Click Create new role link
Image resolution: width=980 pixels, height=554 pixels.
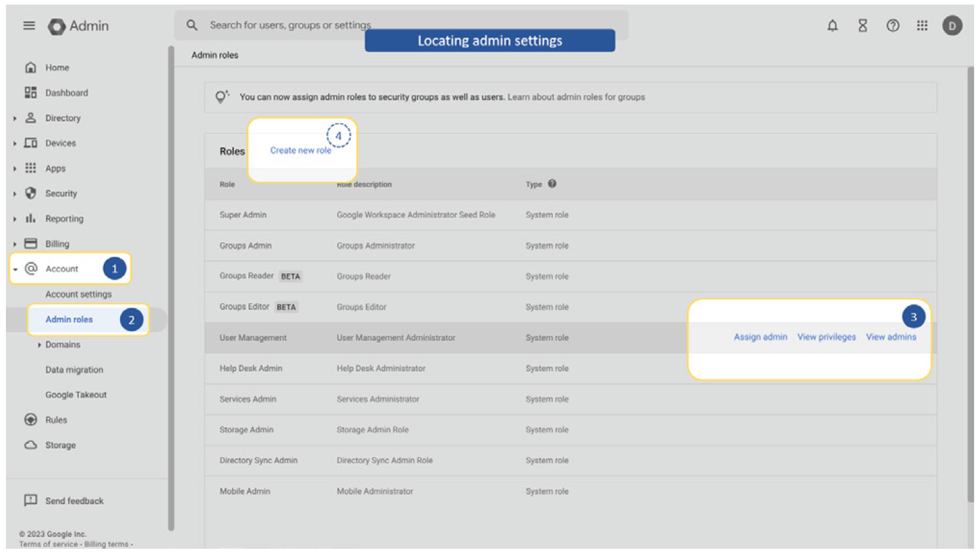(x=300, y=150)
